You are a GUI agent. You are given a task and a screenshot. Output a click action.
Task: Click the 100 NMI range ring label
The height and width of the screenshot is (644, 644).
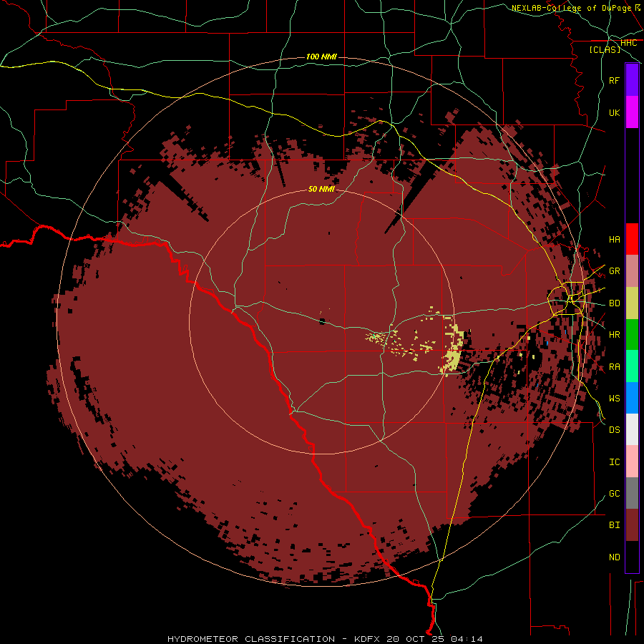[321, 57]
